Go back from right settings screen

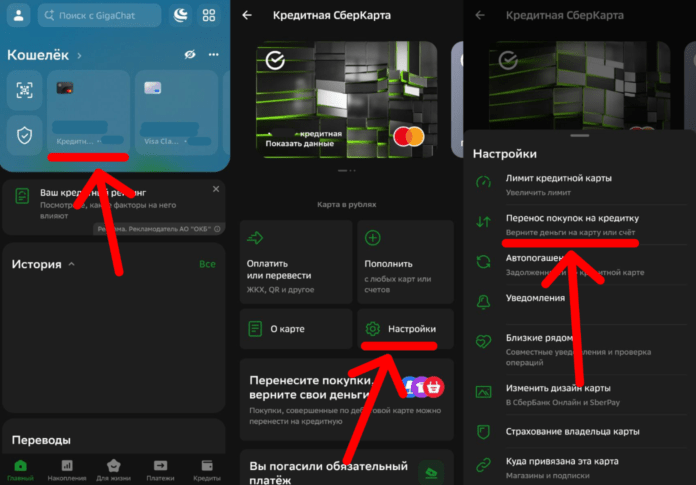coord(480,16)
